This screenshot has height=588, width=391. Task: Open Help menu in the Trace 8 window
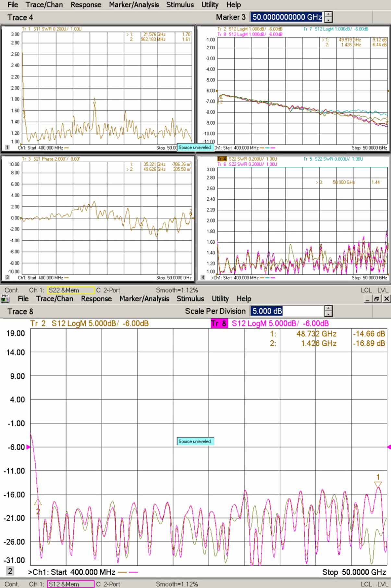[x=244, y=299]
